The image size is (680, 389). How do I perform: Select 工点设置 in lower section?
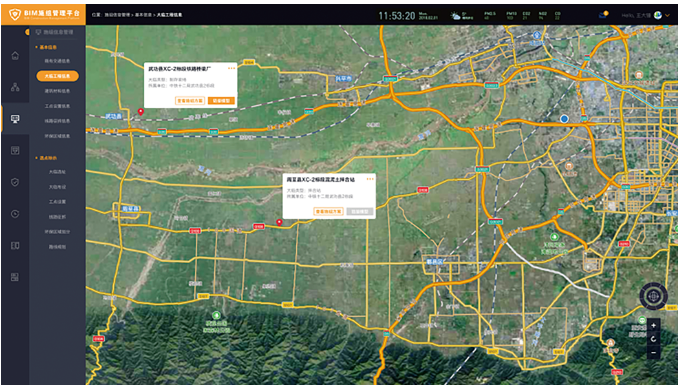[57, 202]
